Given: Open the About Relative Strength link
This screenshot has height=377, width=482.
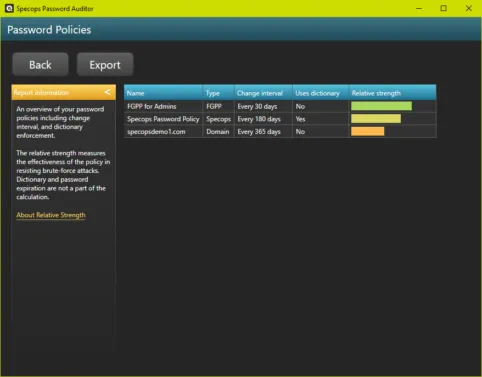Looking at the screenshot, I should pos(51,215).
